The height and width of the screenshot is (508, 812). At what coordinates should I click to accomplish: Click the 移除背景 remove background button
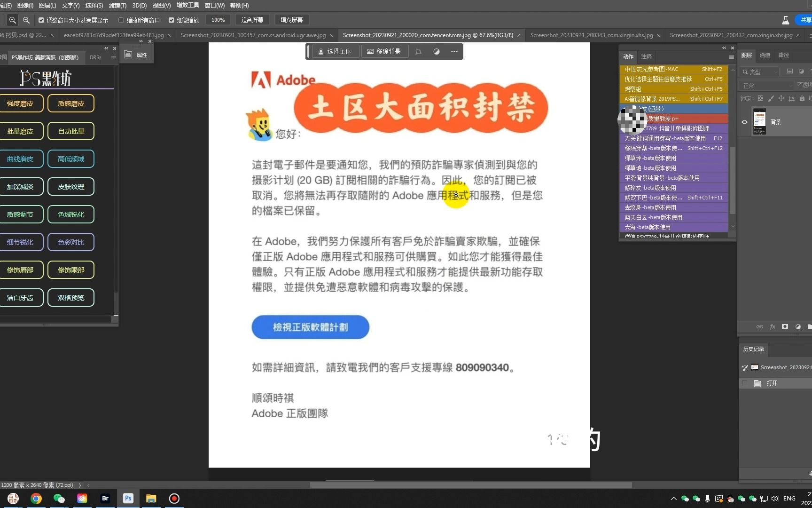tap(384, 52)
